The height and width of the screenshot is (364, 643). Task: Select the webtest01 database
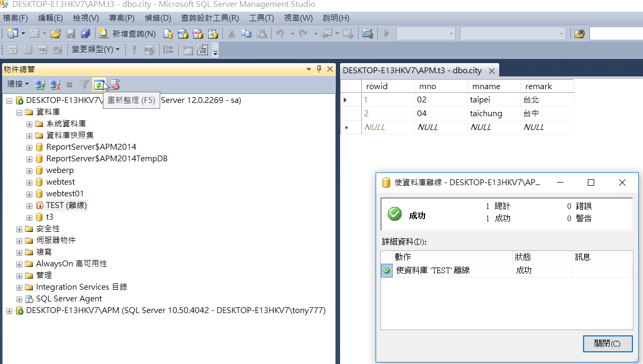tap(65, 194)
